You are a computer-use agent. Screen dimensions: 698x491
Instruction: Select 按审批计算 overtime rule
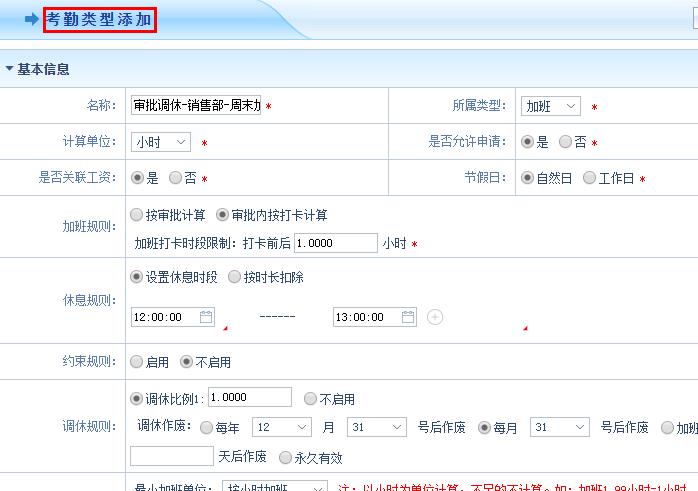(137, 215)
